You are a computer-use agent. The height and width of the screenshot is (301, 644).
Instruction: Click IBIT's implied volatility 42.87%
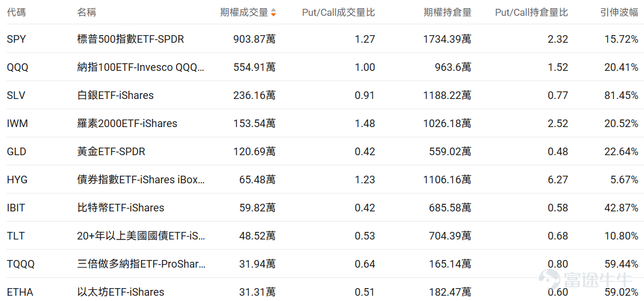coord(621,208)
